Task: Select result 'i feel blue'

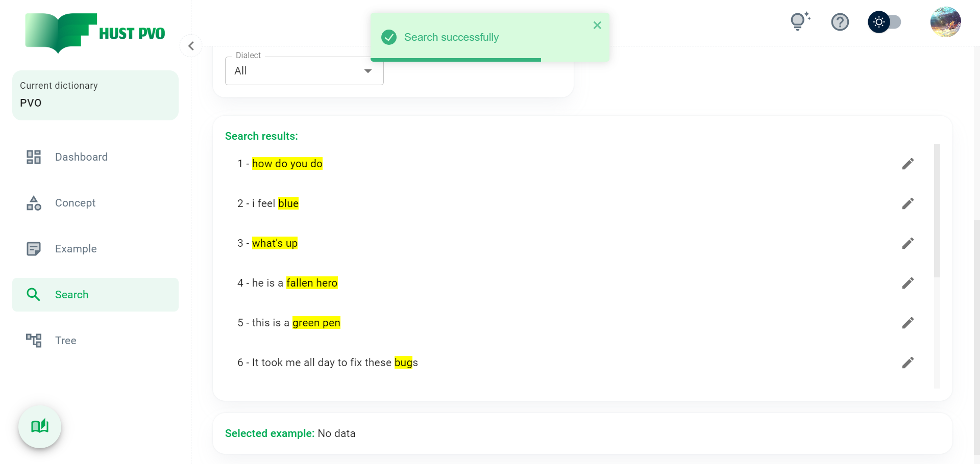Action: [268, 203]
